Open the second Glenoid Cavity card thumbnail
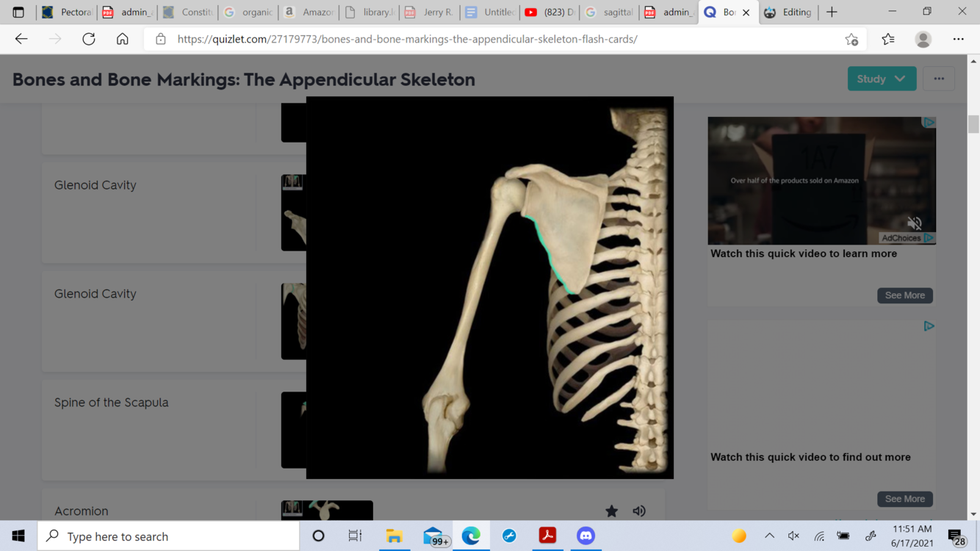Screen dimensions: 980x551 point(293,322)
